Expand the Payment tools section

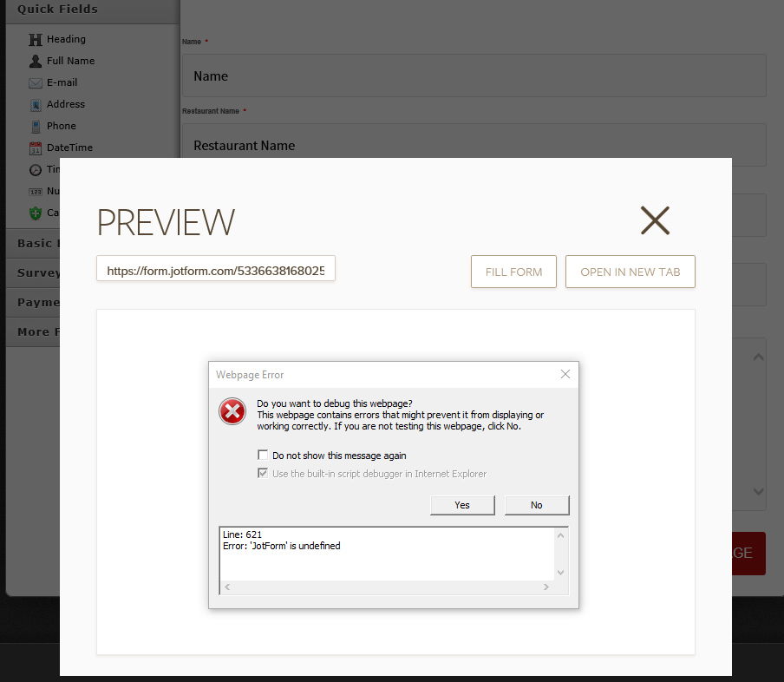click(x=35, y=302)
